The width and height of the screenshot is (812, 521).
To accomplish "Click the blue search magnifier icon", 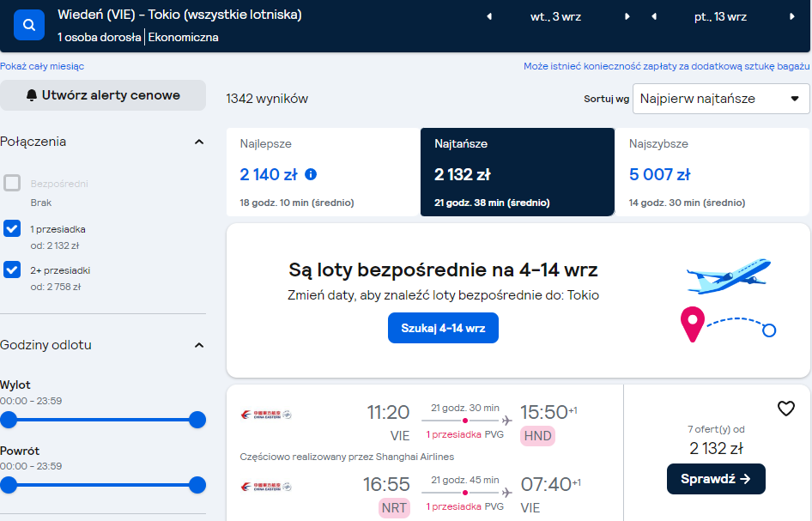I will pyautogui.click(x=29, y=24).
